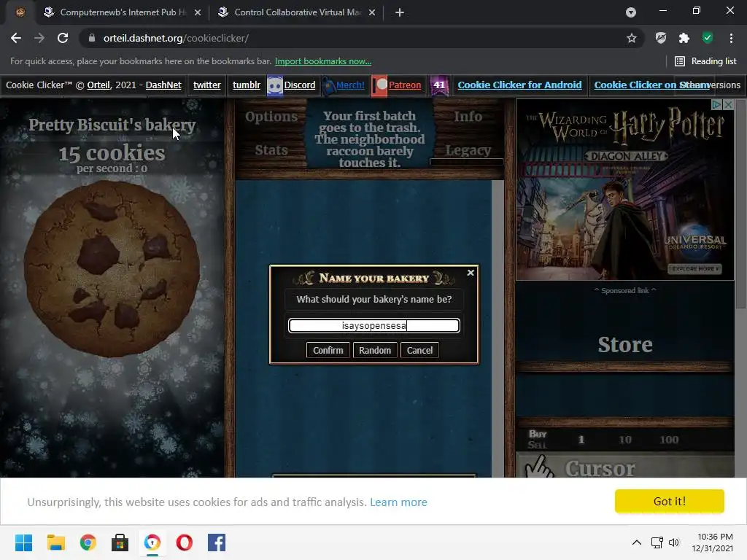Open the tumblr link
The image size is (747, 560).
(x=247, y=85)
